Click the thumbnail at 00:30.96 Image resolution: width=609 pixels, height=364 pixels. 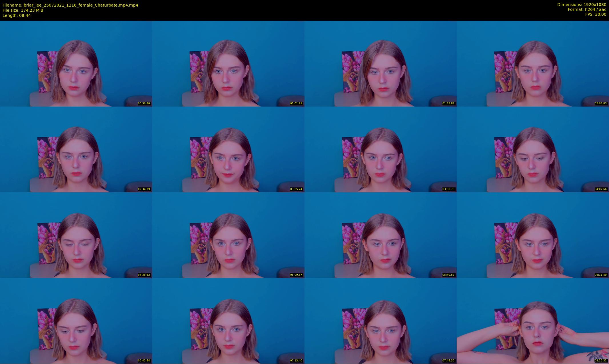pos(76,63)
